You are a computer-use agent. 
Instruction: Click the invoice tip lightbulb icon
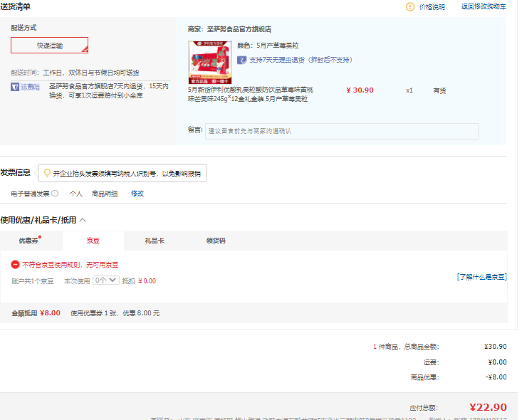tap(47, 173)
